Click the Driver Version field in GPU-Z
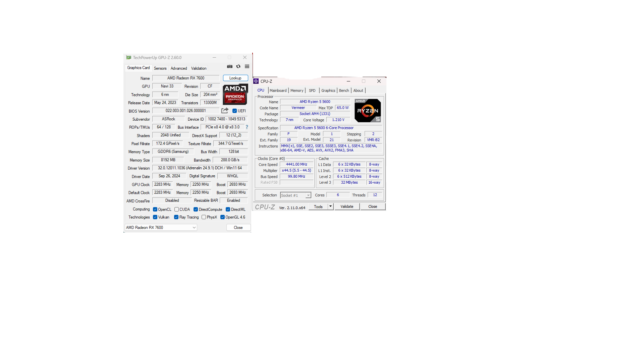 click(200, 168)
